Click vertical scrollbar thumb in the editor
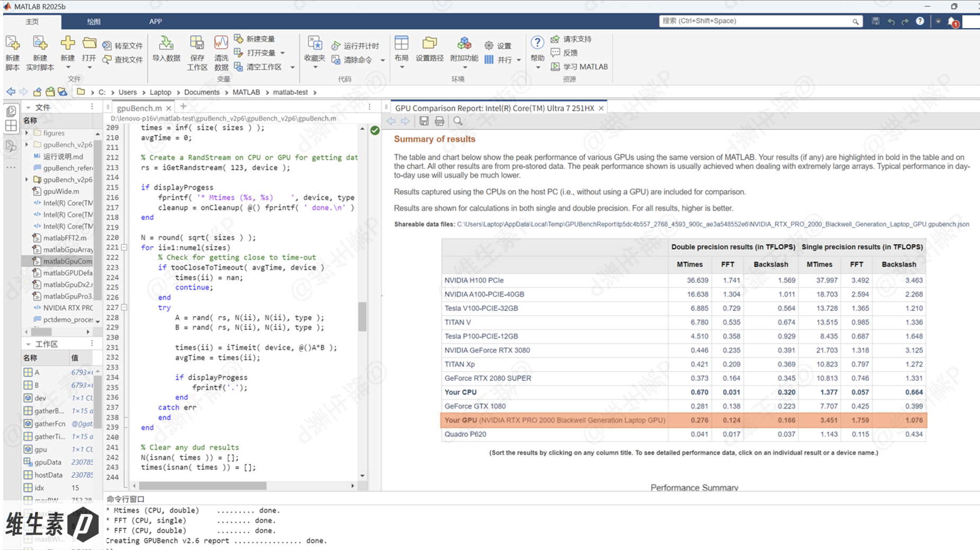 362,317
